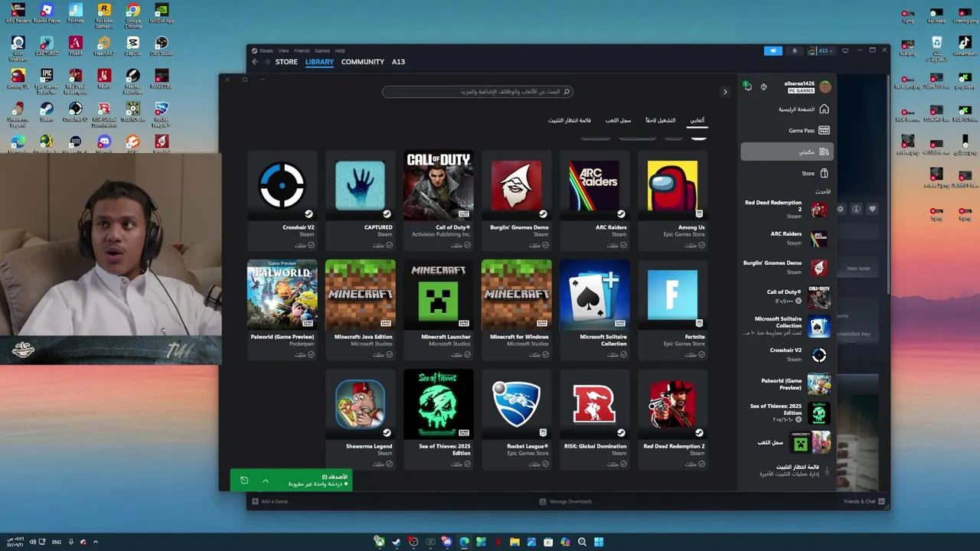Open the Red Dead Redemption 2 tile in the grid

coord(672,419)
